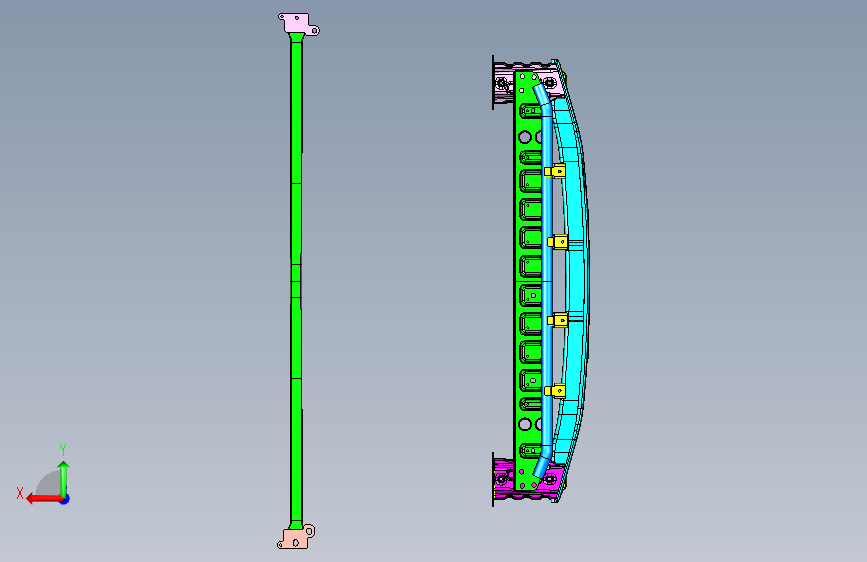Click the gray quarter-circle plane of the triad
This screenshot has width=867, height=562.
click(49, 484)
